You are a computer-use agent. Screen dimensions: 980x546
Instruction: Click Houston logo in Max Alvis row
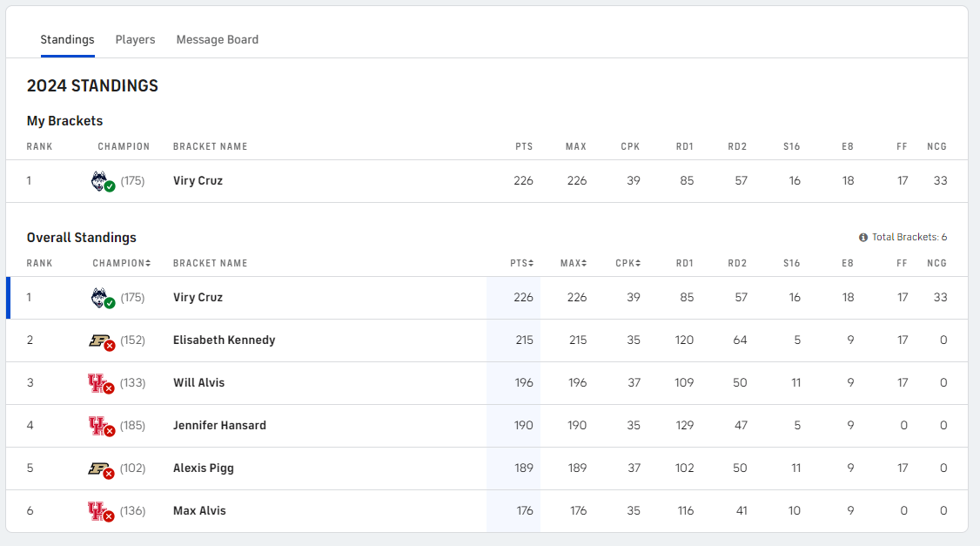[x=97, y=511]
